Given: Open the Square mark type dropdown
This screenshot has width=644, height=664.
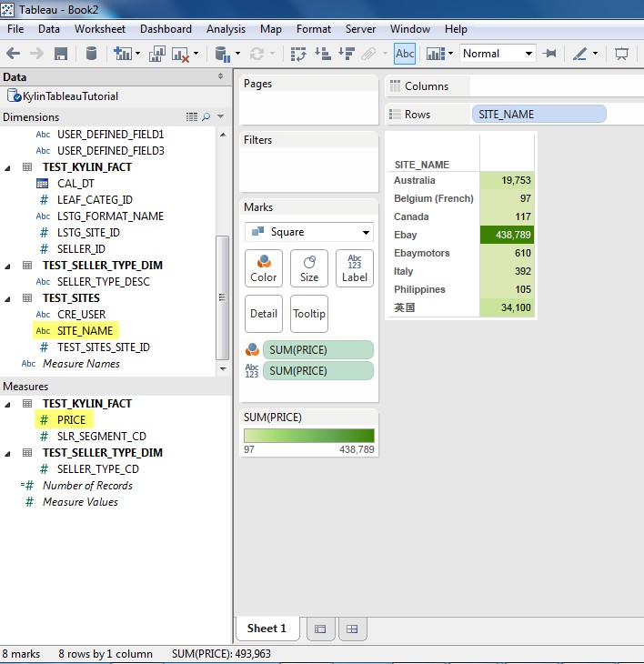Looking at the screenshot, I should [308, 232].
